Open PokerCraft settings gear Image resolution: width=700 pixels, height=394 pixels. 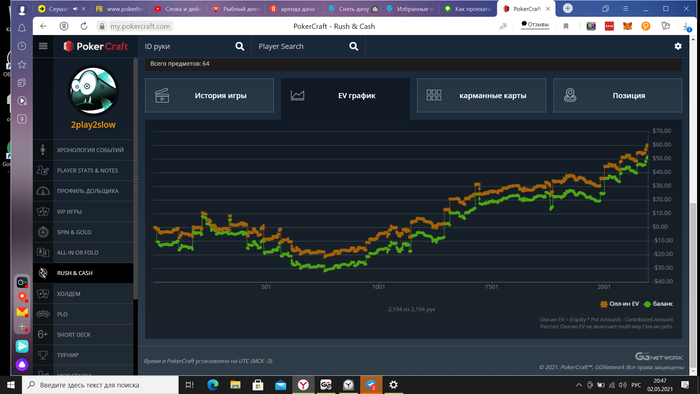point(678,46)
